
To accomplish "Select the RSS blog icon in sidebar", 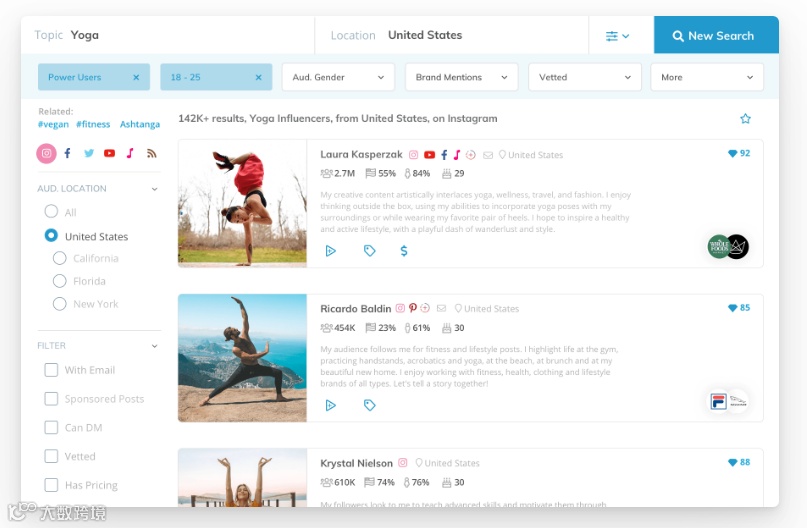I will 151,153.
